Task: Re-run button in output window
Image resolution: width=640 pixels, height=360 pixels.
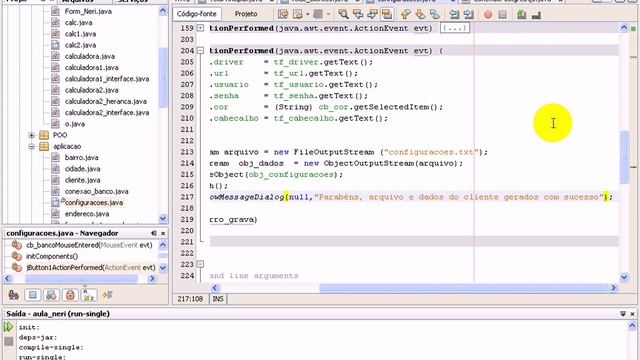Action: (x=8, y=327)
